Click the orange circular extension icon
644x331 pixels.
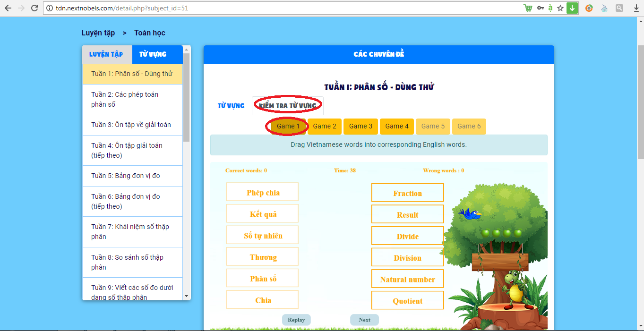coord(589,8)
